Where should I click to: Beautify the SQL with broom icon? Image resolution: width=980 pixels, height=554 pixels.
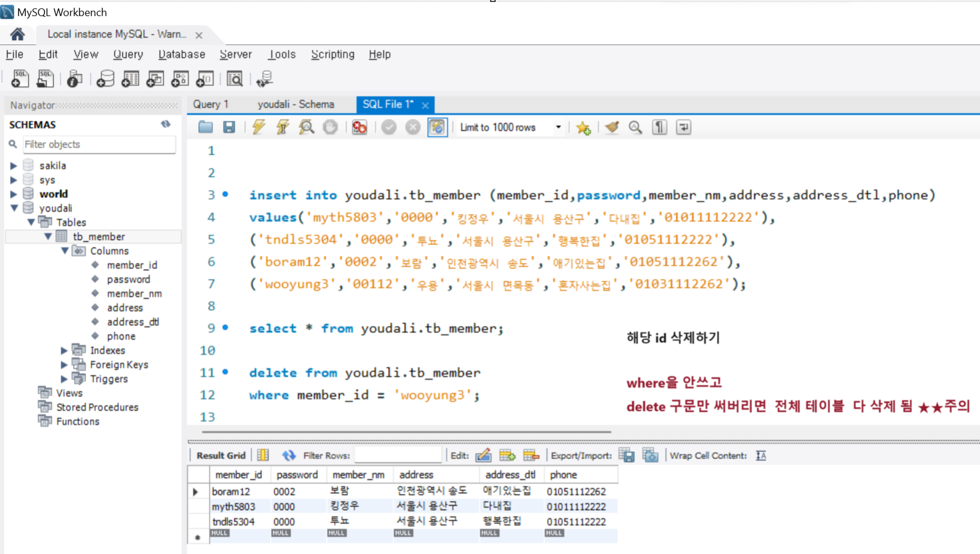coord(612,127)
